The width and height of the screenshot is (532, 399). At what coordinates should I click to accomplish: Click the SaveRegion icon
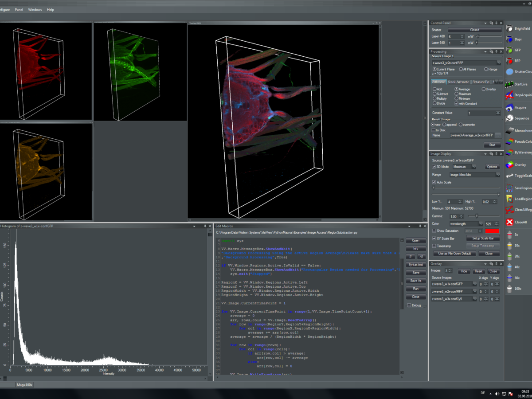tap(509, 188)
